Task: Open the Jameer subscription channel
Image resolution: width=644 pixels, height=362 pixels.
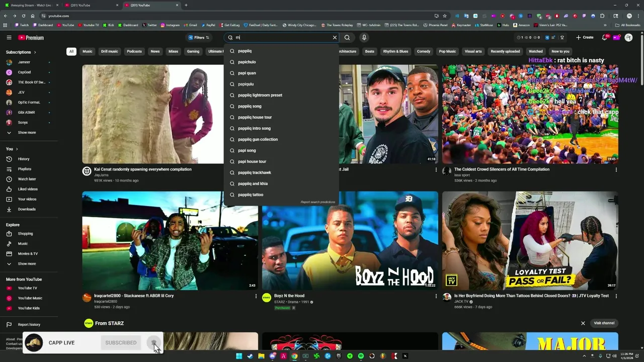Action: pyautogui.click(x=24, y=62)
